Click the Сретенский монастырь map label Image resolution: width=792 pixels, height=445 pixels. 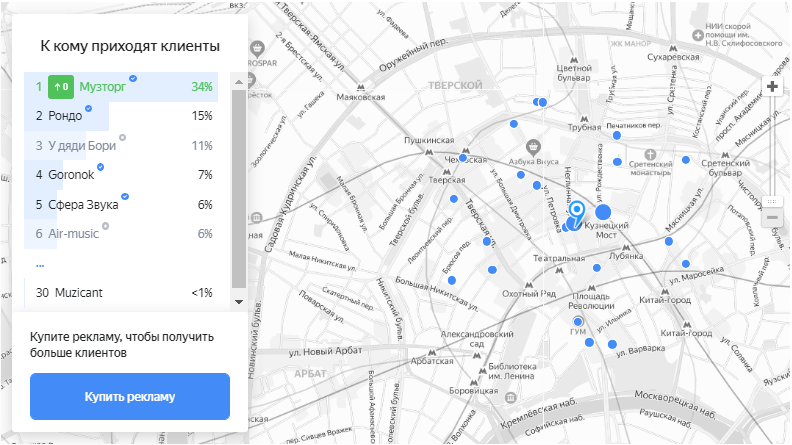click(651, 168)
